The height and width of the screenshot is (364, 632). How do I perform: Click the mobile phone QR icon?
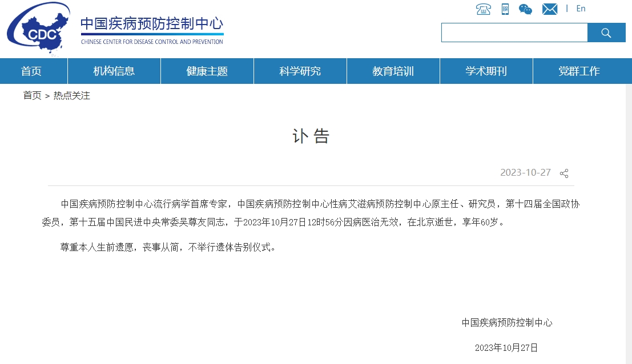click(505, 9)
